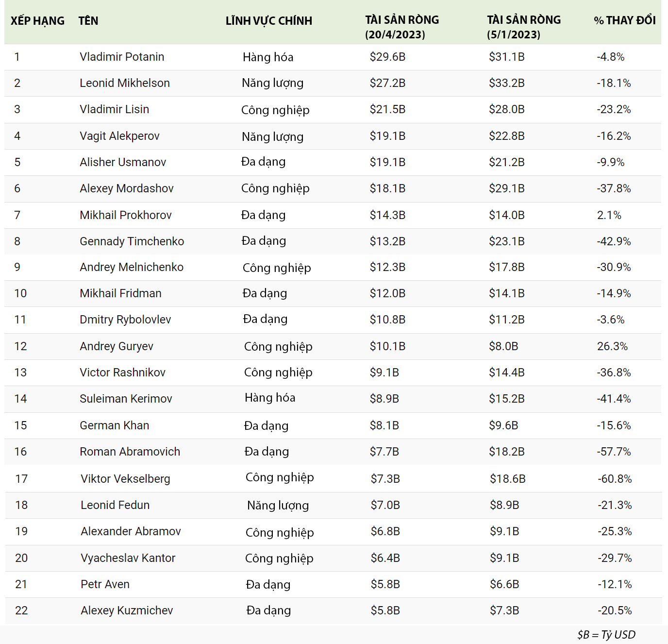Screen dimensions: 668x644
Task: Click the TÊN column header
Action: point(88,21)
